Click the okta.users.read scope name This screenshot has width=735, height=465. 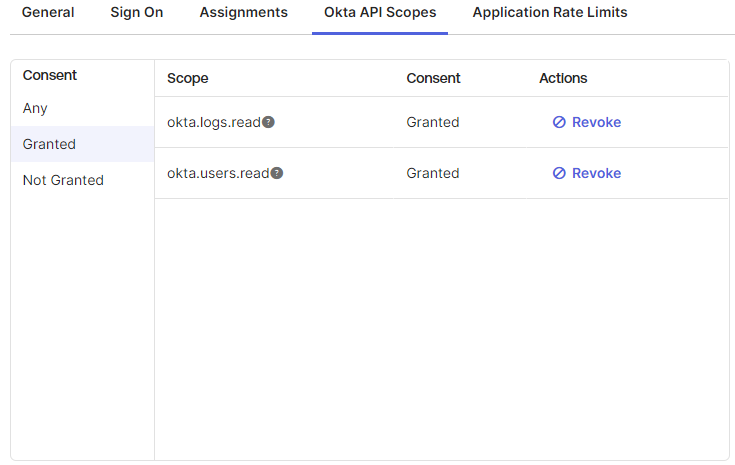click(218, 173)
